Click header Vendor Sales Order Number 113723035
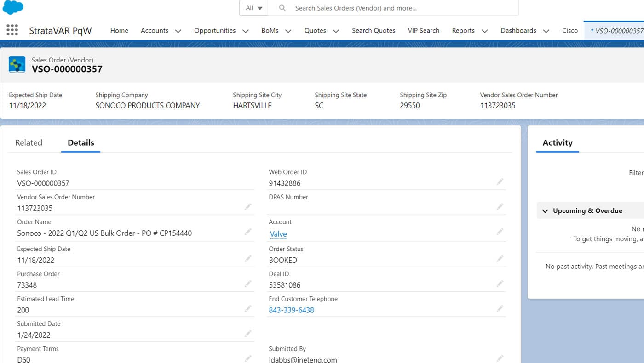644x363 pixels. click(x=498, y=105)
